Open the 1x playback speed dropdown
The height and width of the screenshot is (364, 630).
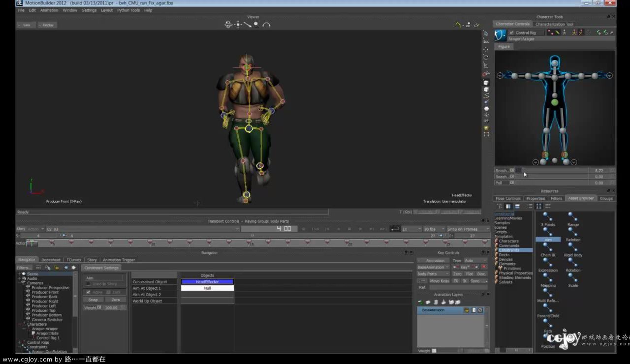coord(411,229)
